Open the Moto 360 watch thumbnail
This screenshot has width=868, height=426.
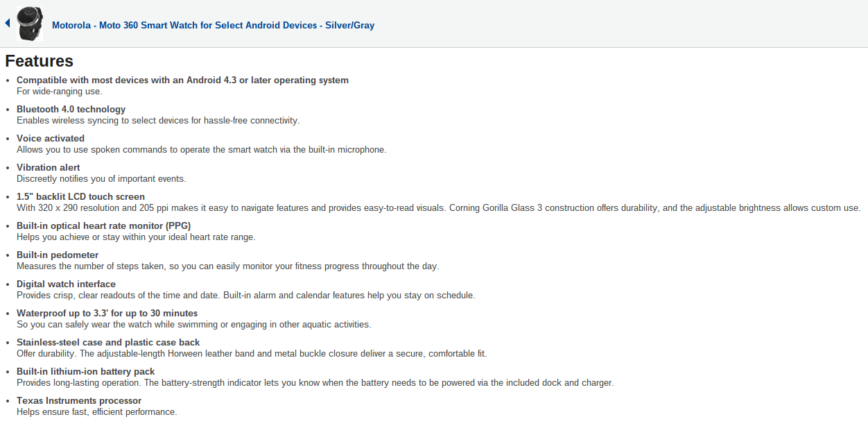pos(30,24)
